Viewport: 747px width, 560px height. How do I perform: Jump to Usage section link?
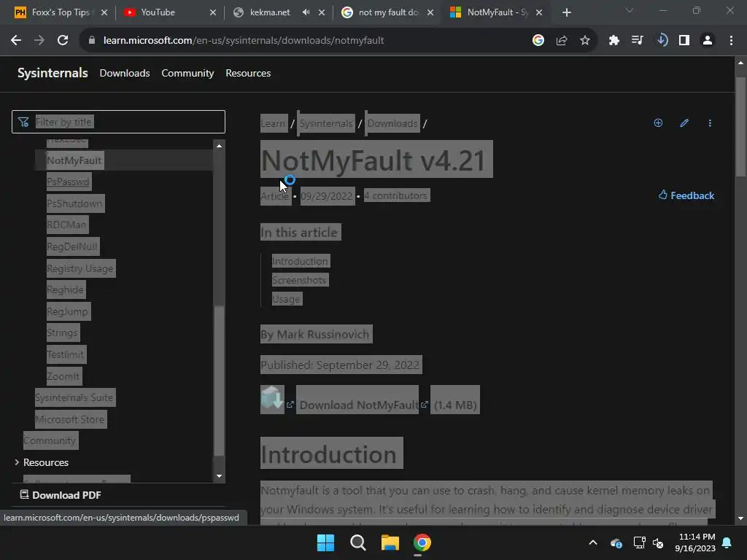286,299
